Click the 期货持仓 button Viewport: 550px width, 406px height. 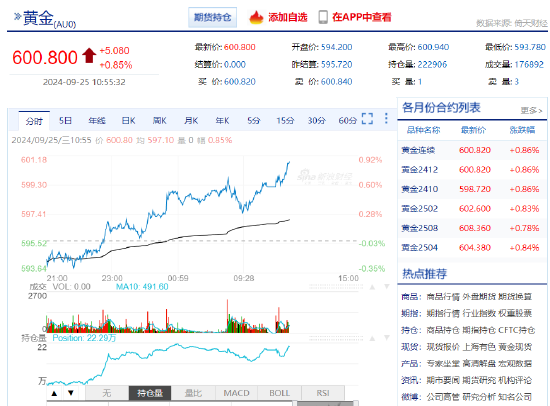(213, 17)
